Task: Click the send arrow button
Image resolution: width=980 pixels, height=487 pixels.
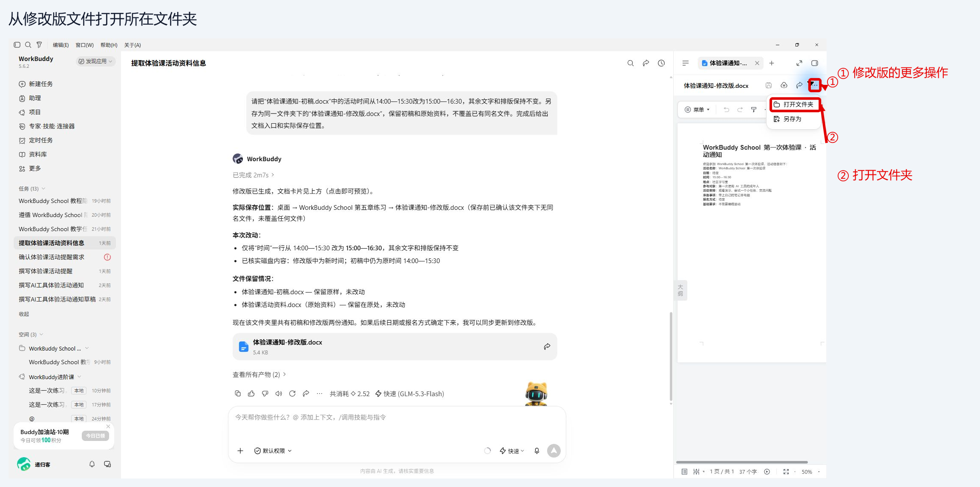Action: pyautogui.click(x=554, y=451)
